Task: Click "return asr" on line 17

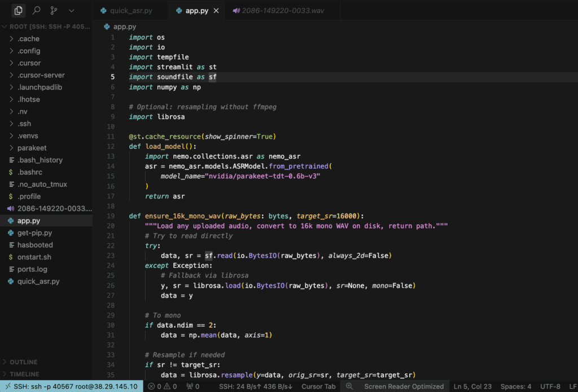Action: [x=165, y=196]
